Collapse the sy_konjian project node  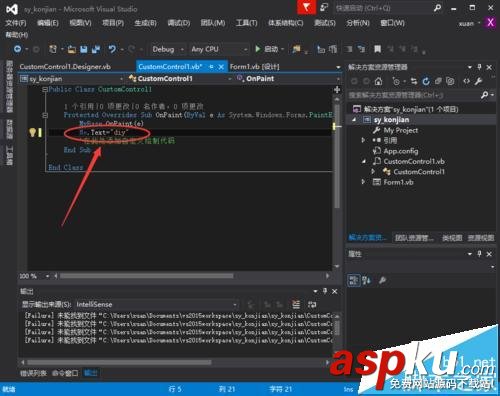click(354, 120)
